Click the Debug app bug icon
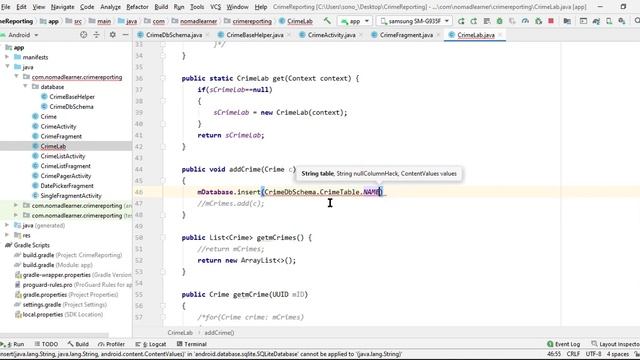Screen dimensions: 640x360 pos(500,21)
